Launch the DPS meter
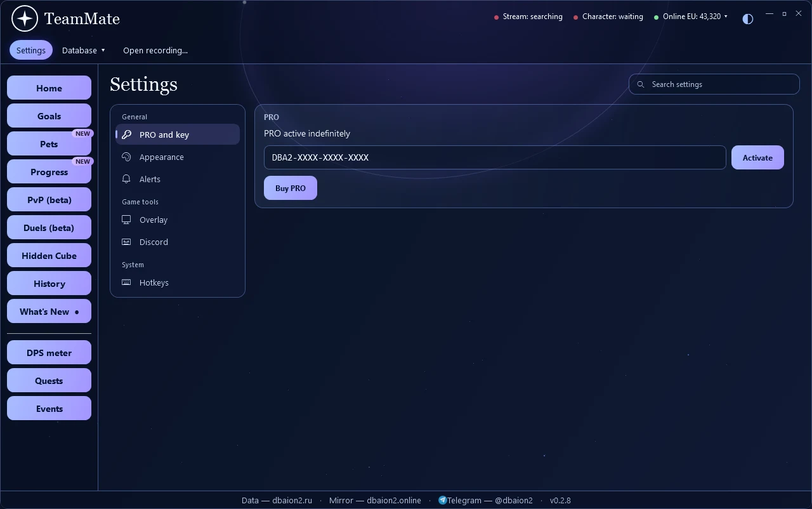The height and width of the screenshot is (509, 812). 49,353
